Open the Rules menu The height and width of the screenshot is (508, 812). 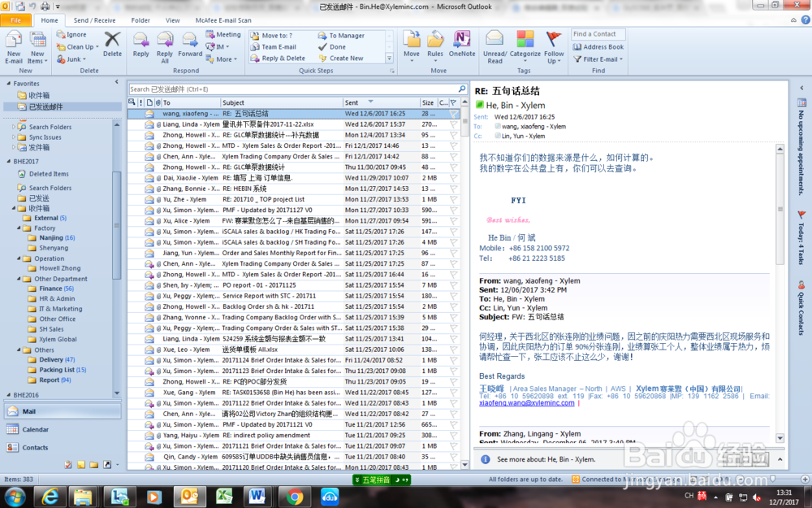(435, 46)
